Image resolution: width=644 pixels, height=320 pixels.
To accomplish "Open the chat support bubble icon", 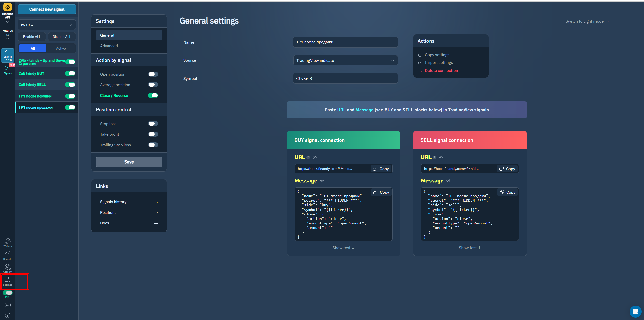I will click(x=635, y=311).
